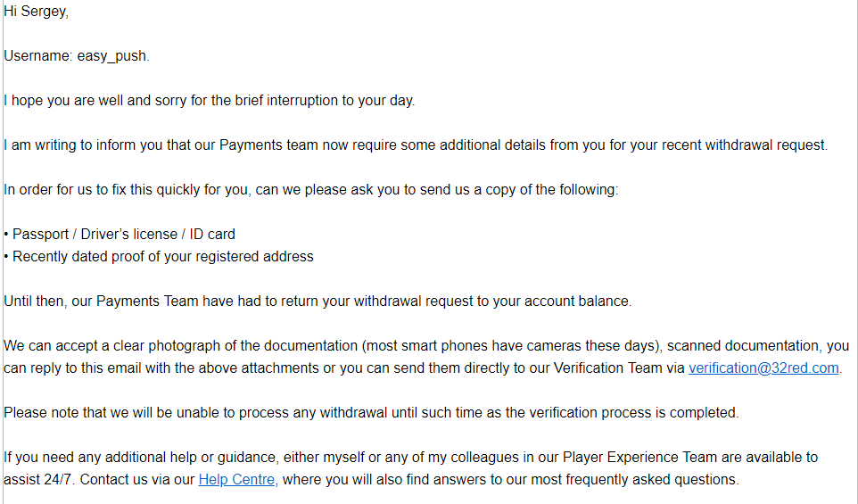Click the 'In order for us to fix this' sentence
The height and width of the screenshot is (504, 858).
point(310,190)
